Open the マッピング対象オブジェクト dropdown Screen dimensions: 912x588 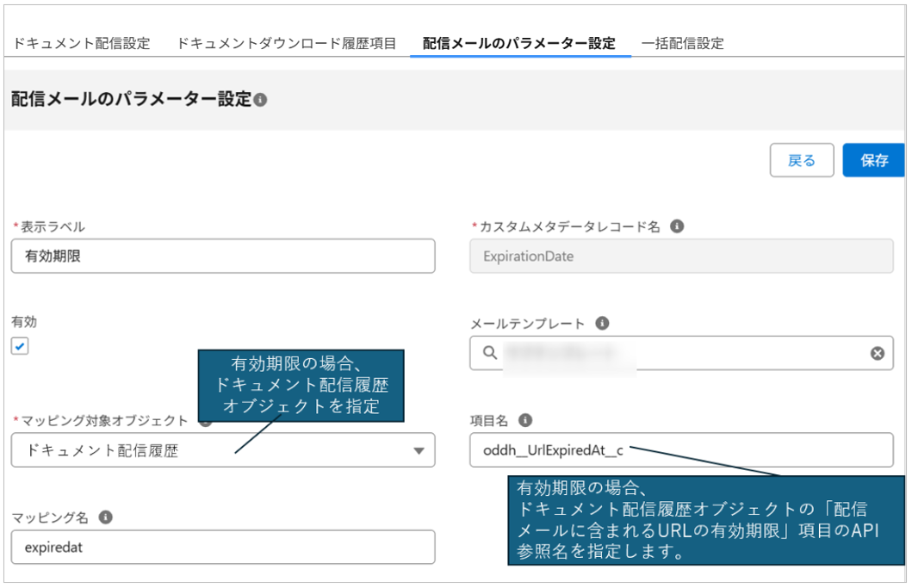[x=222, y=450]
